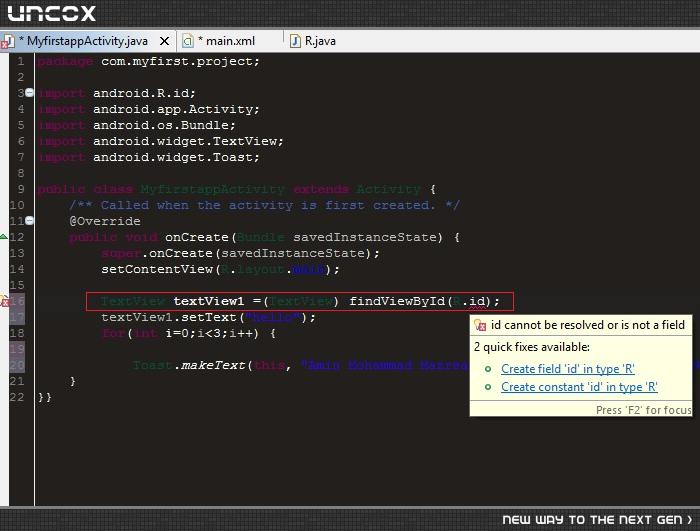Collapse the import block fold at line 3

29,92
